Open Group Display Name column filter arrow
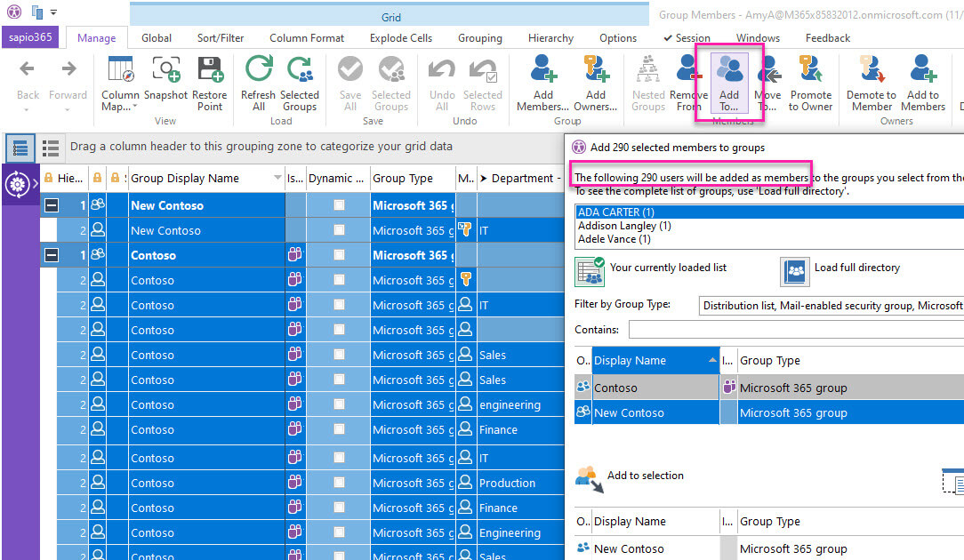This screenshot has height=560, width=964. 277,178
